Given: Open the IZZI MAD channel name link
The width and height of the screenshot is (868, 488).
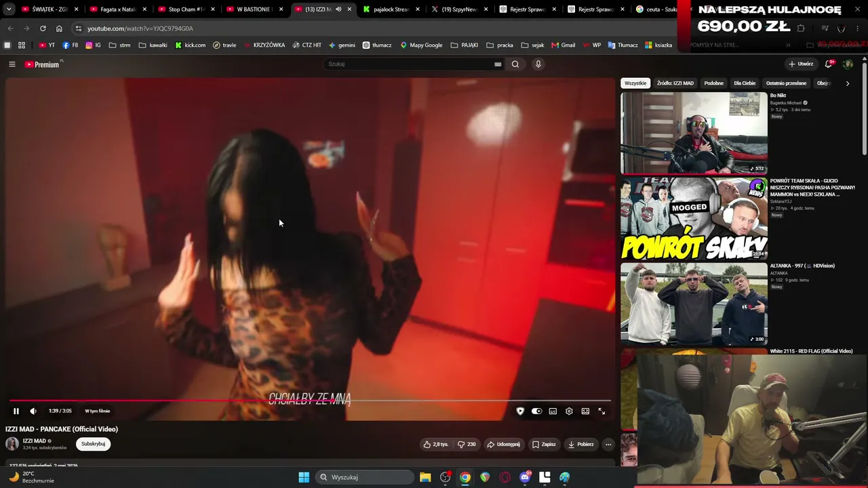Looking at the screenshot, I should click(x=35, y=441).
